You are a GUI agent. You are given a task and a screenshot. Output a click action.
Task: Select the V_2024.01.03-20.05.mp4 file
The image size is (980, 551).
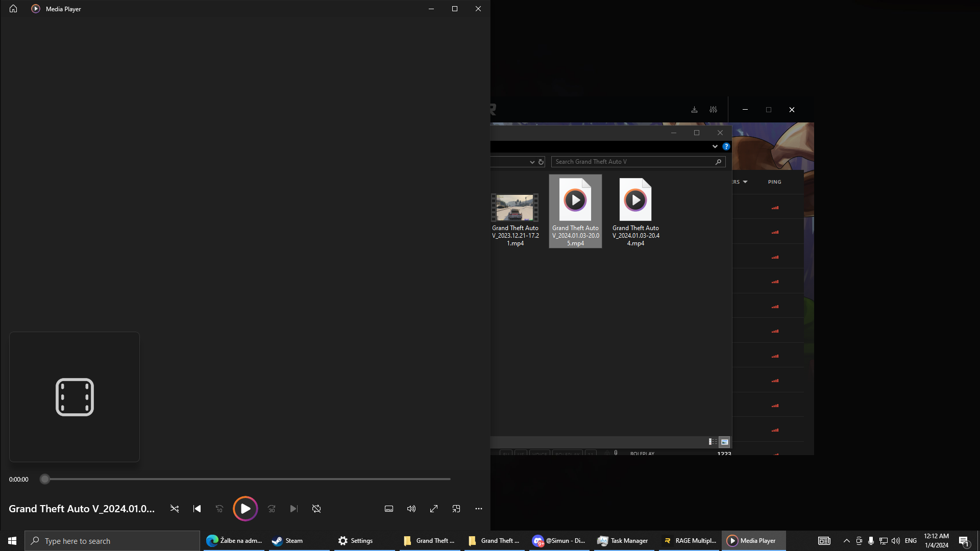pyautogui.click(x=575, y=211)
